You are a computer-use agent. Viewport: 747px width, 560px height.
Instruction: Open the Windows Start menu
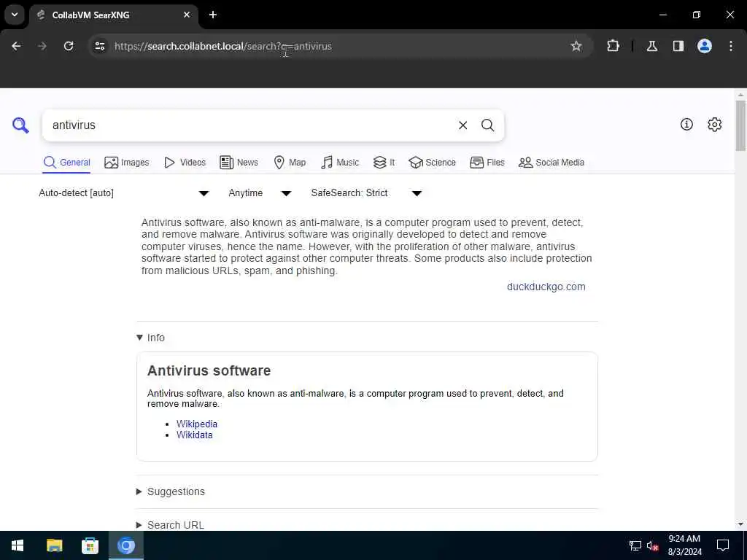pos(18,545)
